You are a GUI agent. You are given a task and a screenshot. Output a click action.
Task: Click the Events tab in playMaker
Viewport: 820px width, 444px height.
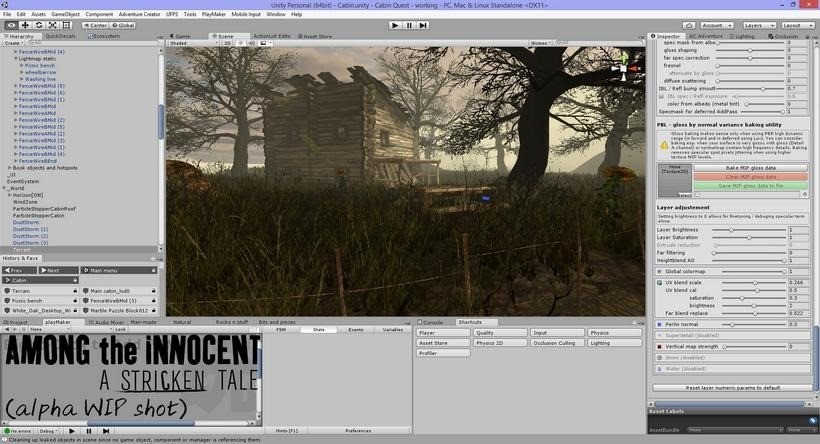click(x=356, y=329)
